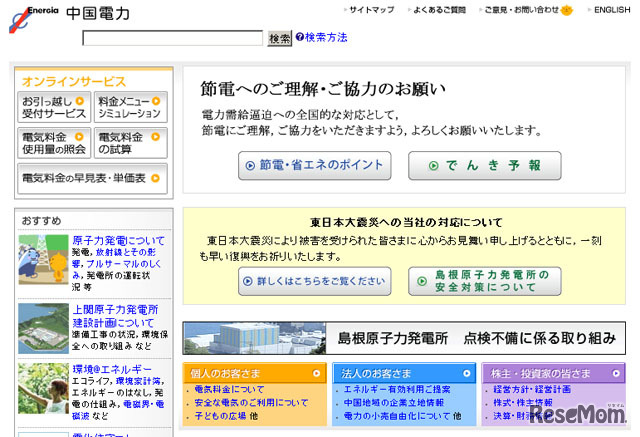Open the 安全な電気のご利用について link

pos(251,403)
